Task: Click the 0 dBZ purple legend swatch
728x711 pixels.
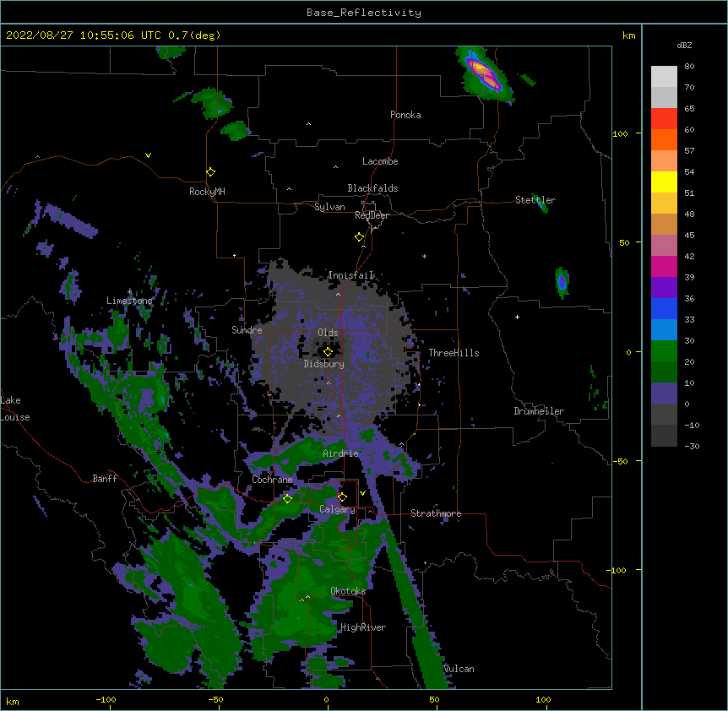Action: coord(664,393)
